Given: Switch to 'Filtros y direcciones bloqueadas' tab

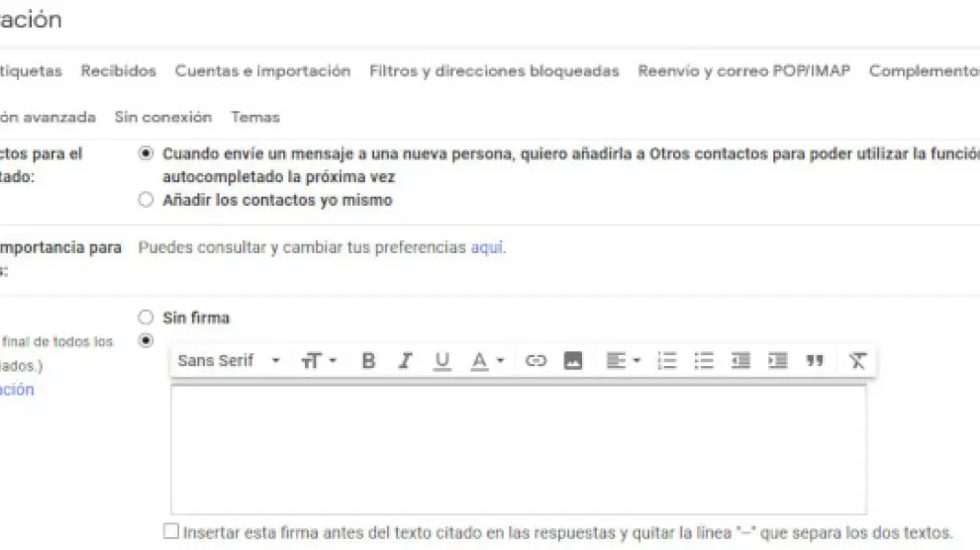Looking at the screenshot, I should (494, 71).
